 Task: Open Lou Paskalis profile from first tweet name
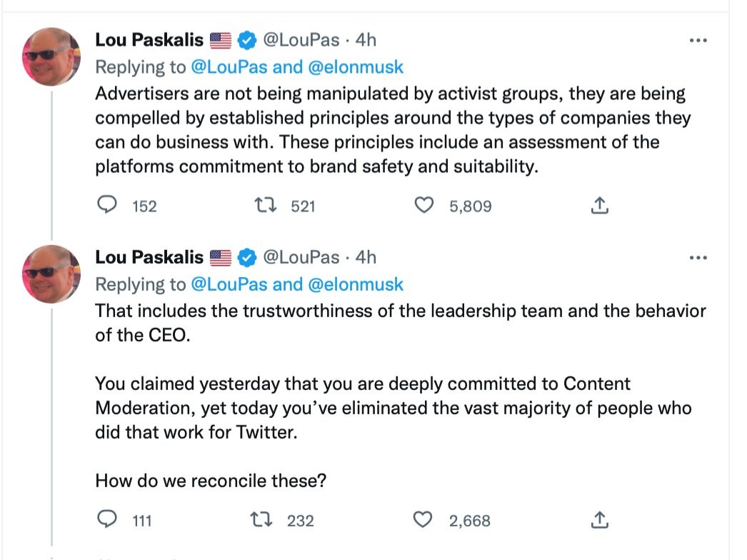[149, 40]
